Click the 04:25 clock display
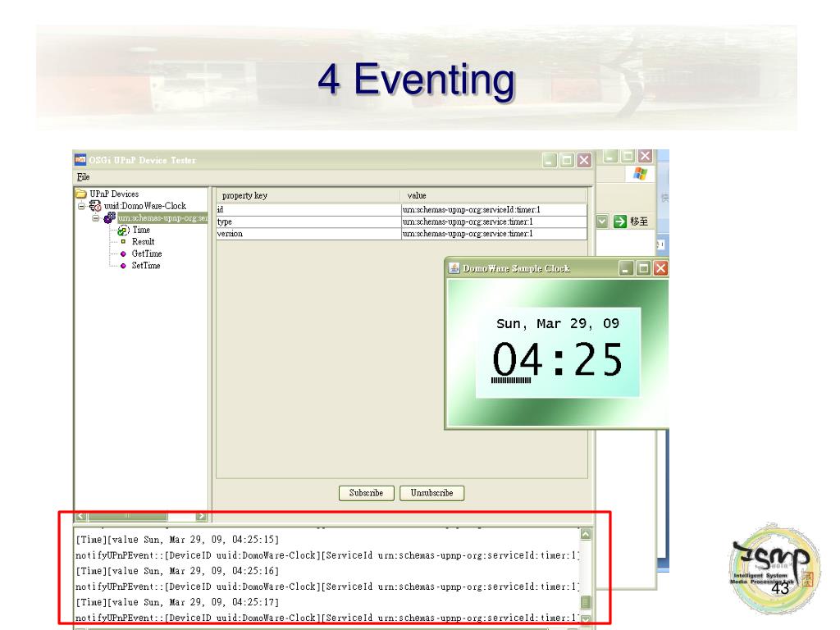 (558, 359)
